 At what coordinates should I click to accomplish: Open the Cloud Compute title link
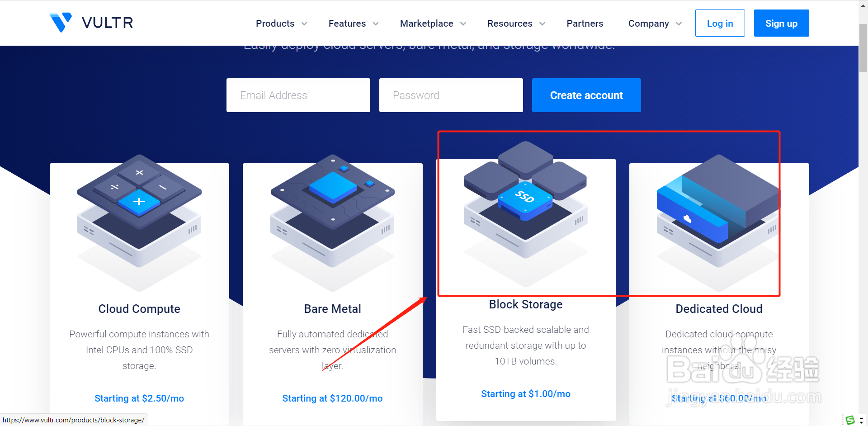139,309
